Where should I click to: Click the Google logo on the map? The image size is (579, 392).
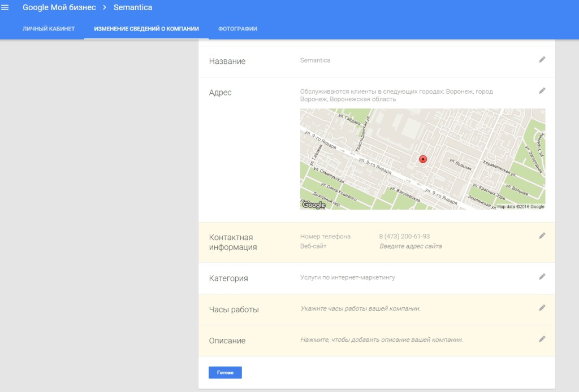coord(313,204)
